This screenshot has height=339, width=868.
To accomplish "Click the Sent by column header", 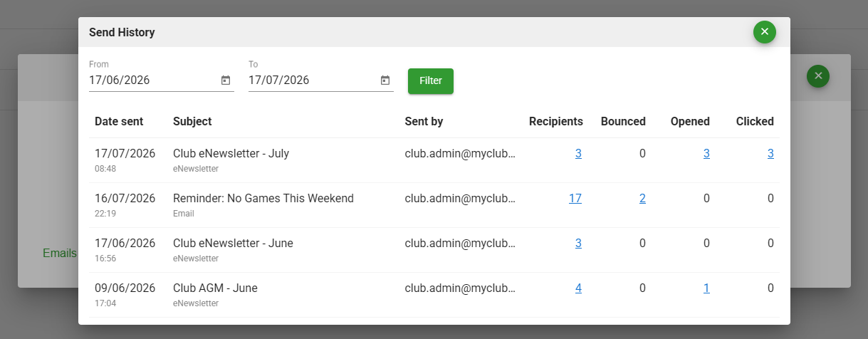I will tap(424, 121).
